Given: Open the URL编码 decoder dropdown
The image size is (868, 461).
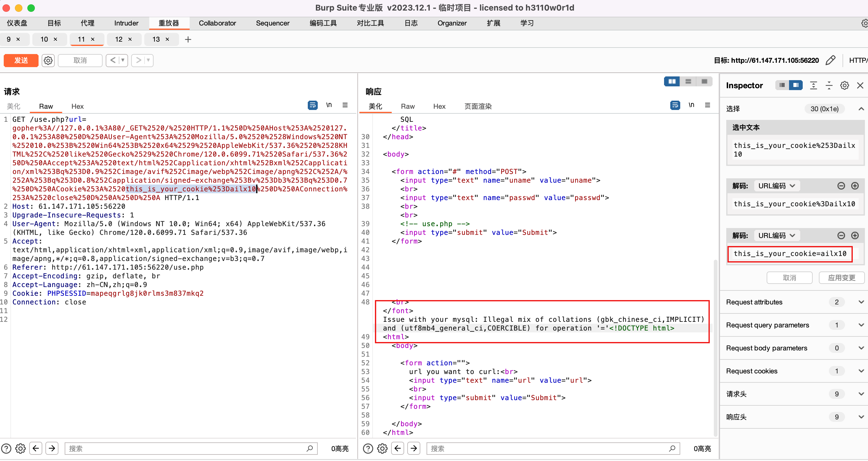Looking at the screenshot, I should coord(776,185).
